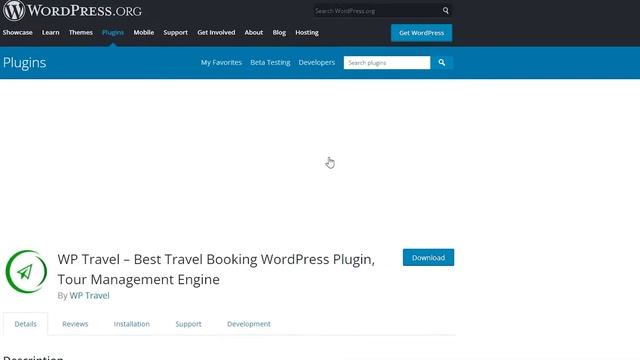This screenshot has height=360, width=640.
Task: Open the Learn menu item
Action: coord(51,32)
